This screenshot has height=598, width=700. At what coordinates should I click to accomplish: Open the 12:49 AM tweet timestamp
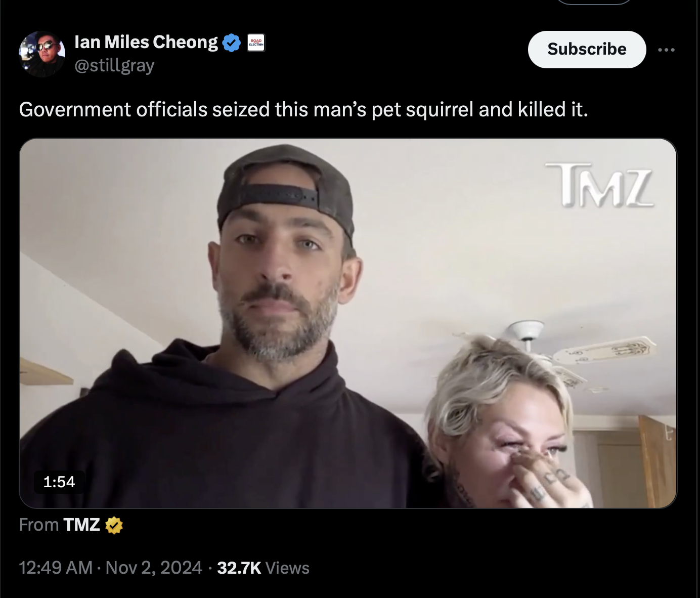pos(56,568)
